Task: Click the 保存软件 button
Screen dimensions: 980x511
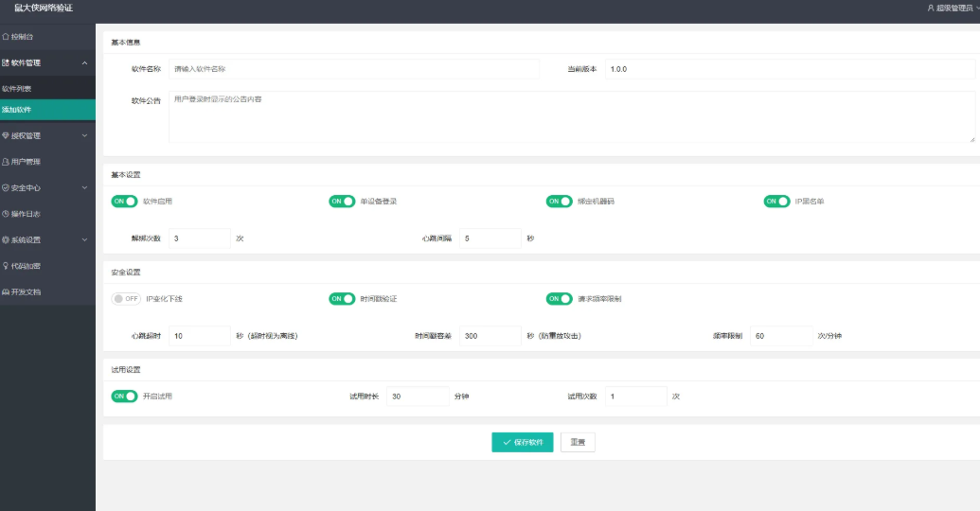Action: pos(522,443)
